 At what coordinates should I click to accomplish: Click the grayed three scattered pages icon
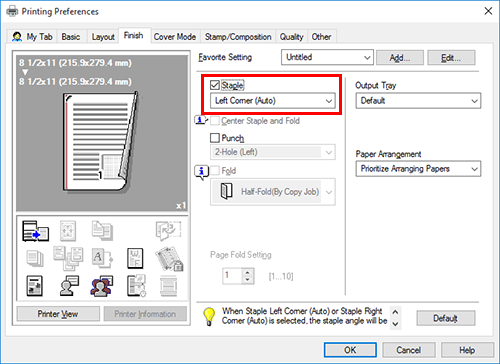(x=68, y=258)
